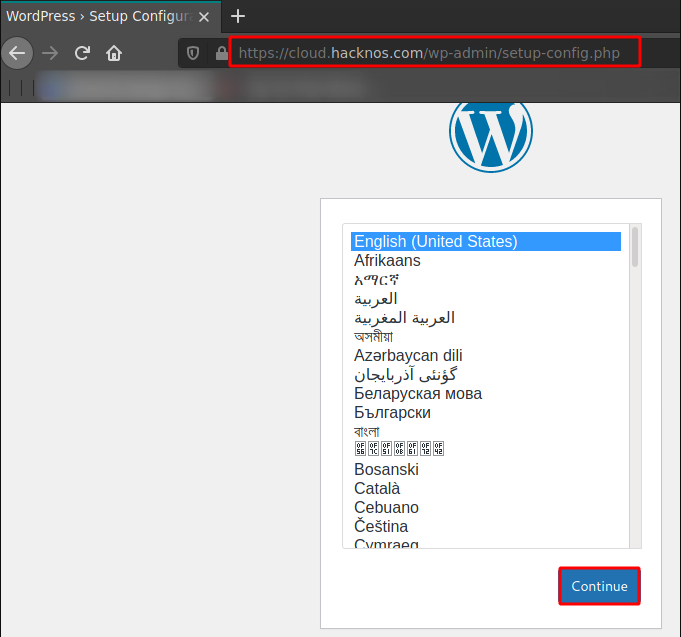Select Cymraeg at list bottom
Viewport: 681px width, 637px height.
coord(486,543)
